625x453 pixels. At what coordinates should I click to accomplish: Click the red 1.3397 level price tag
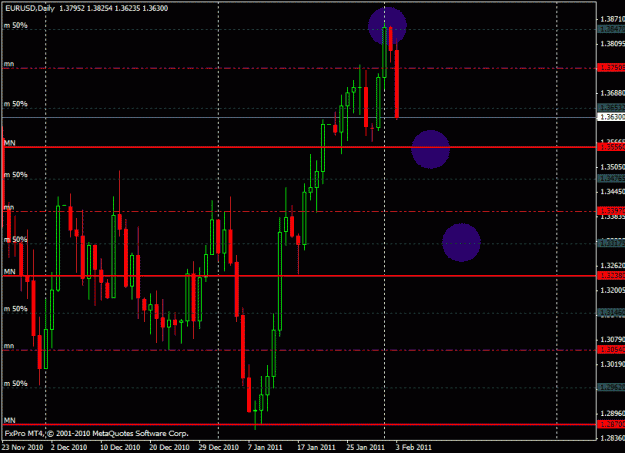click(611, 211)
